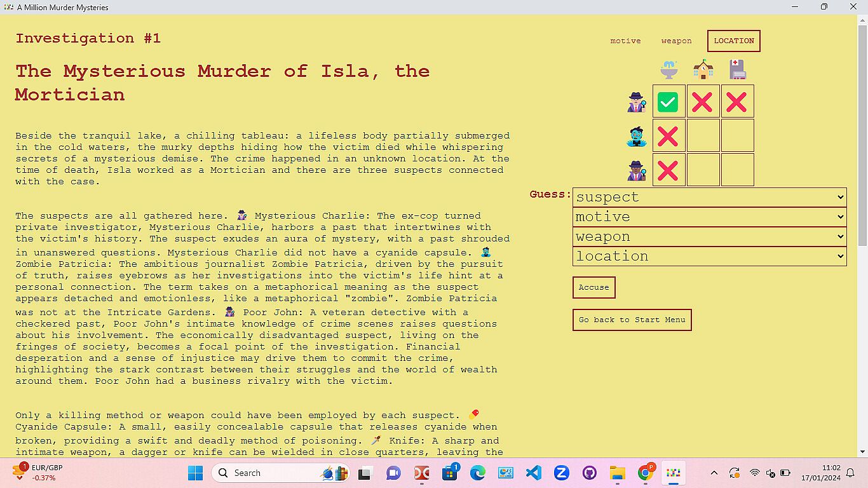Click the pill emoji before 'Cyanide Capsule:'
Screen dimensions: 868x488
pos(473,415)
